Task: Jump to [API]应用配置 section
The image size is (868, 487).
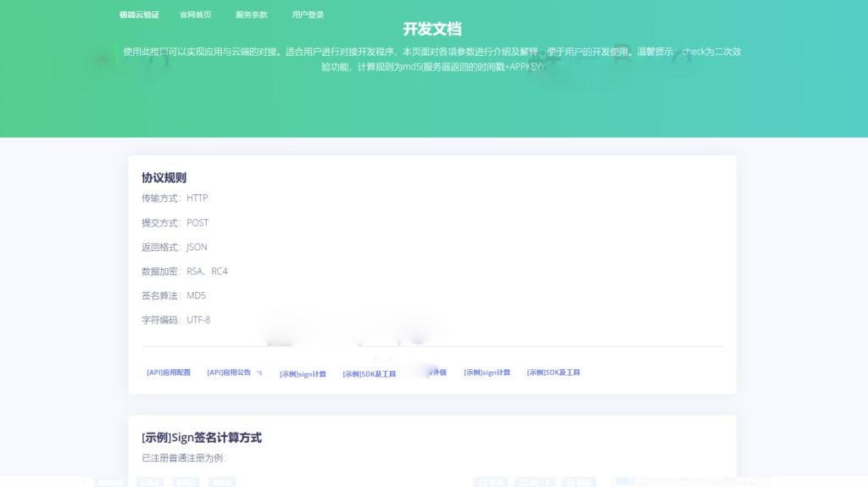Action: click(x=169, y=372)
